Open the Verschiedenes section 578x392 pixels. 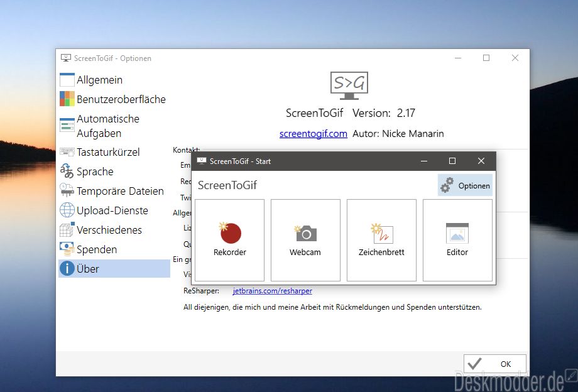(109, 230)
